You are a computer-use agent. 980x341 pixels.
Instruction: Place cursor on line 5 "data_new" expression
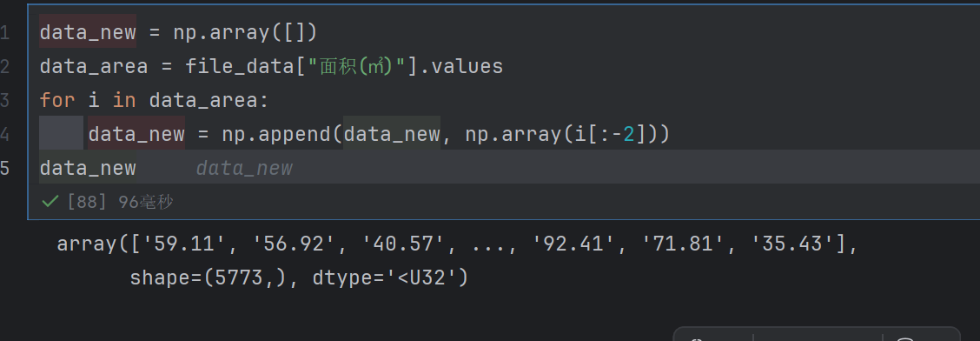(88, 168)
